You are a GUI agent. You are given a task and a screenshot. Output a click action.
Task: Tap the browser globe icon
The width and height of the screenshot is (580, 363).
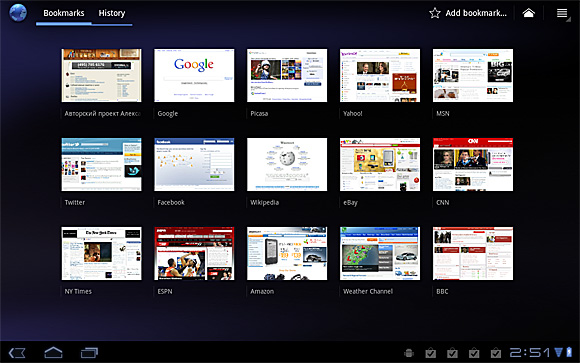click(x=18, y=13)
